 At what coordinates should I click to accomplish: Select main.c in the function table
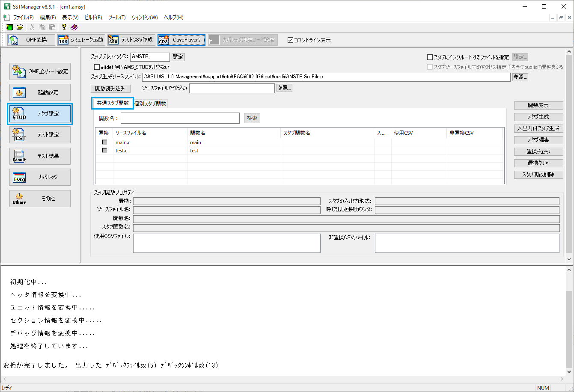point(123,143)
